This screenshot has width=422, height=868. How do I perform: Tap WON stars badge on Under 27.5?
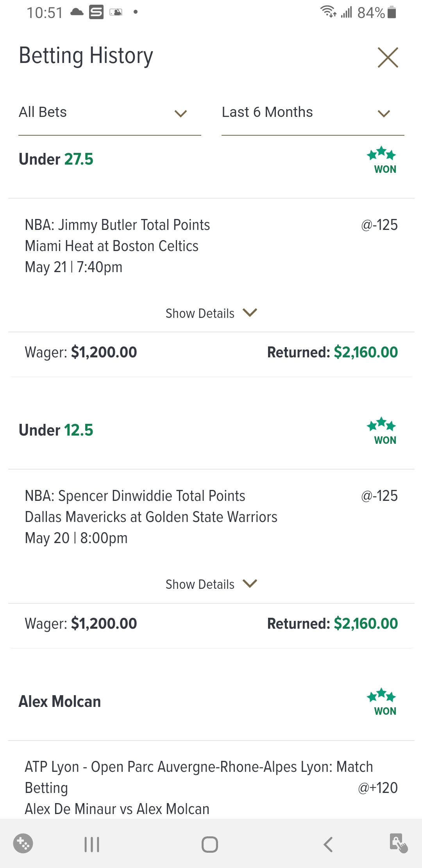(382, 160)
